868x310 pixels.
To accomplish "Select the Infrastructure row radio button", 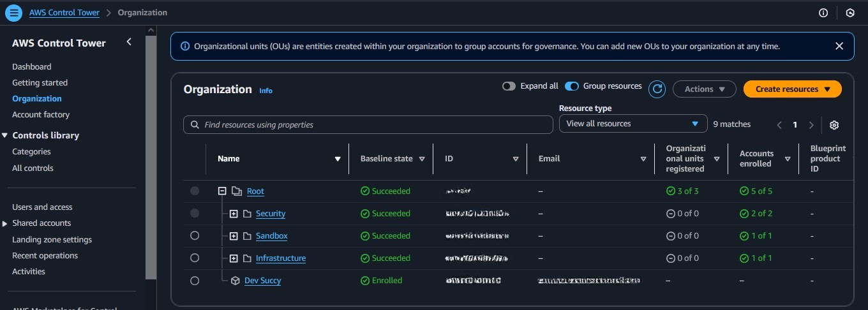I will pos(195,258).
